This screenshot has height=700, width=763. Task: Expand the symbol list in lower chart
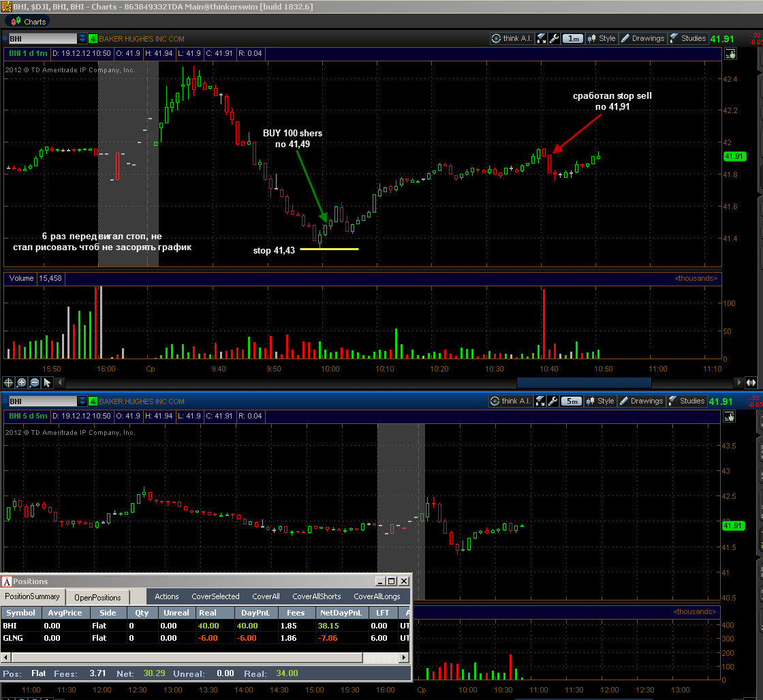[x=82, y=401]
